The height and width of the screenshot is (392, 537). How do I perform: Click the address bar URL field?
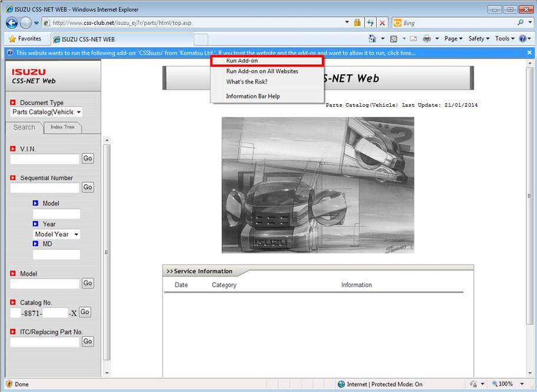(x=195, y=23)
